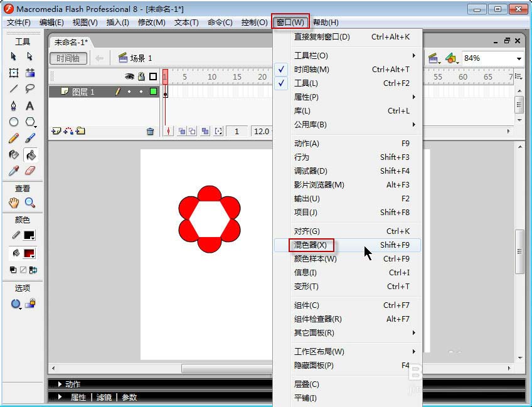Expand the 动作 panel
The height and width of the screenshot is (407, 532).
click(x=60, y=384)
